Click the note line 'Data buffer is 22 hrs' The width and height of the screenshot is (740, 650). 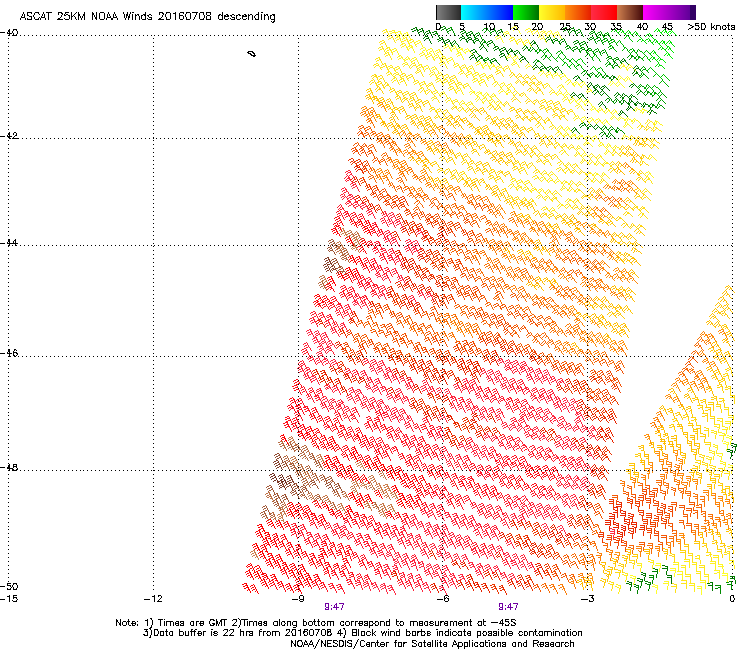point(362,633)
